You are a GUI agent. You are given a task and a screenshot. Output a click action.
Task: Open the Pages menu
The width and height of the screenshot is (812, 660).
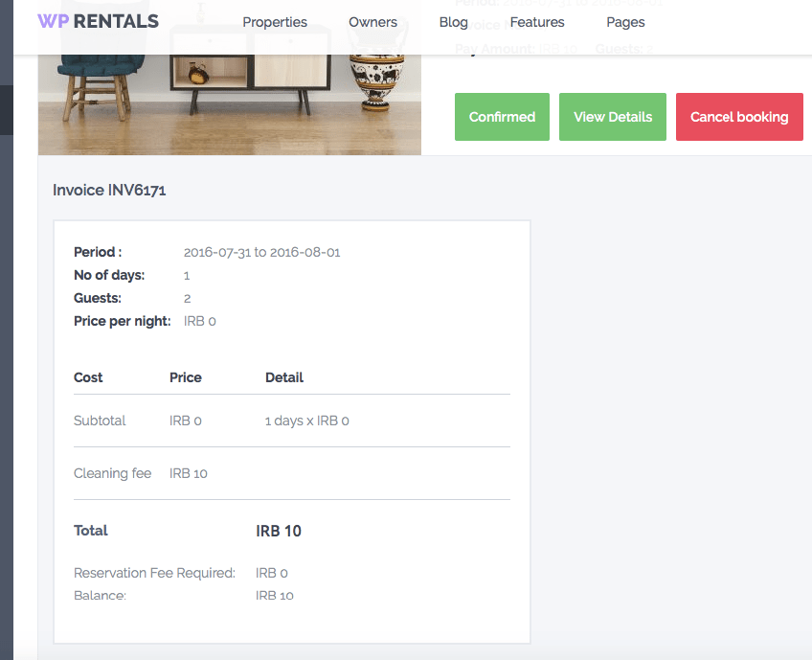(625, 22)
